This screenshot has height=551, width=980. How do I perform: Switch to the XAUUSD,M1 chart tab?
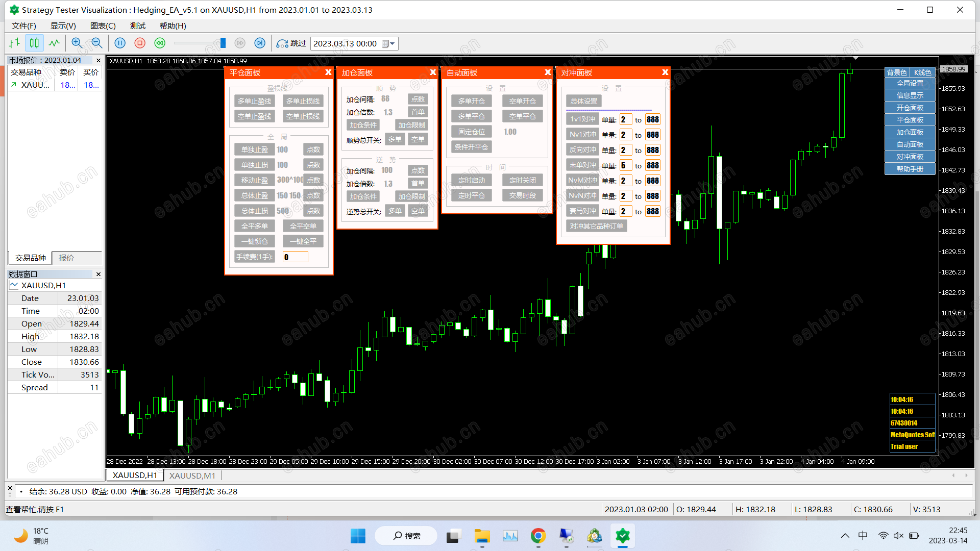[192, 475]
